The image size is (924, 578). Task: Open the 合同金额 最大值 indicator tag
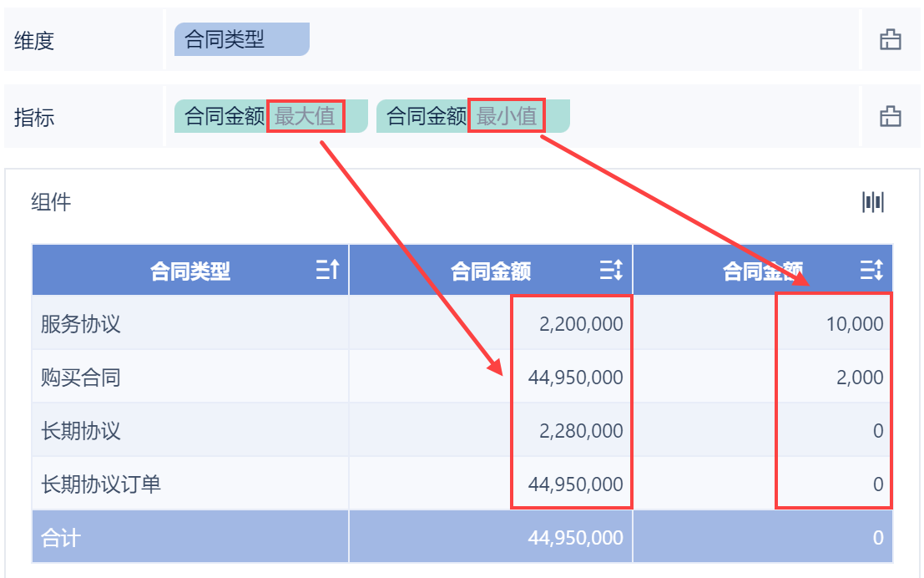(x=271, y=116)
